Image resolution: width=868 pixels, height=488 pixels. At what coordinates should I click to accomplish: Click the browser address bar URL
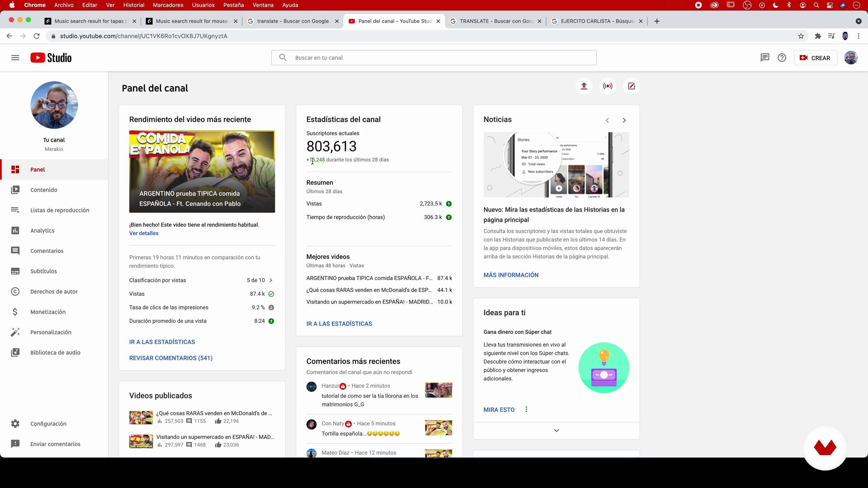[144, 36]
